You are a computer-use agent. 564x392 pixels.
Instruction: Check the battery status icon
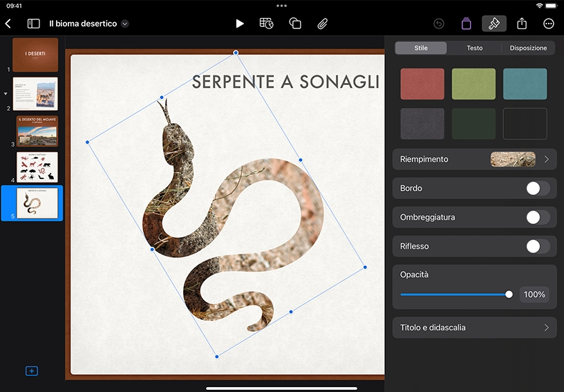coord(552,6)
